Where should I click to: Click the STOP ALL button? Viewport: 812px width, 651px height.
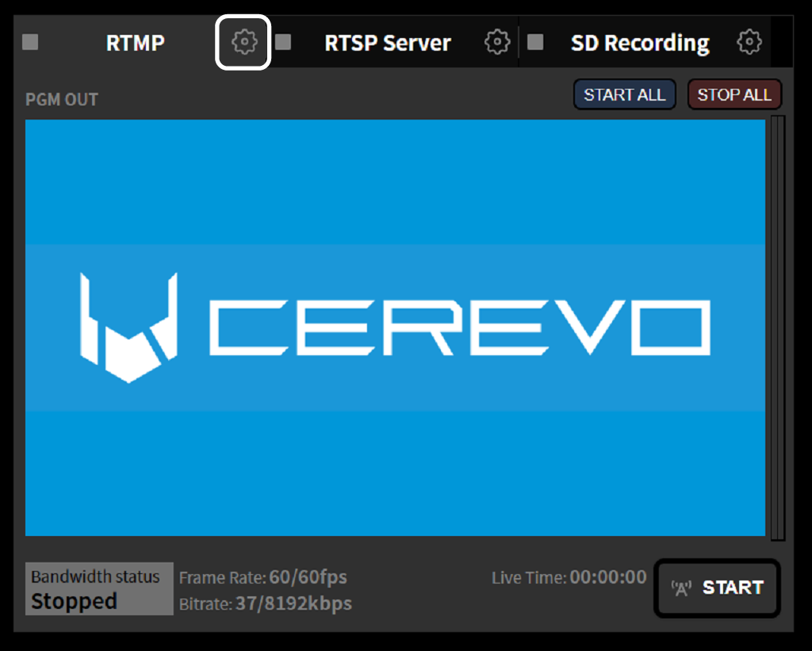(x=734, y=94)
